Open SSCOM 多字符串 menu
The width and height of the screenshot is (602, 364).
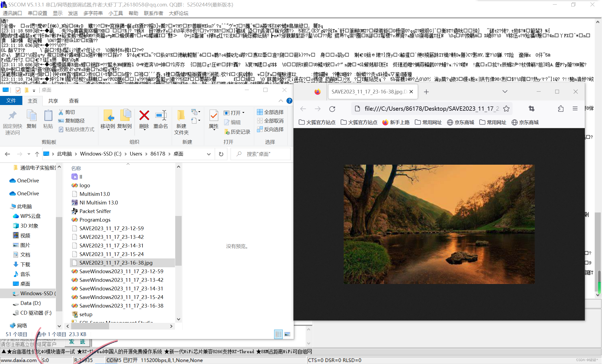point(93,13)
